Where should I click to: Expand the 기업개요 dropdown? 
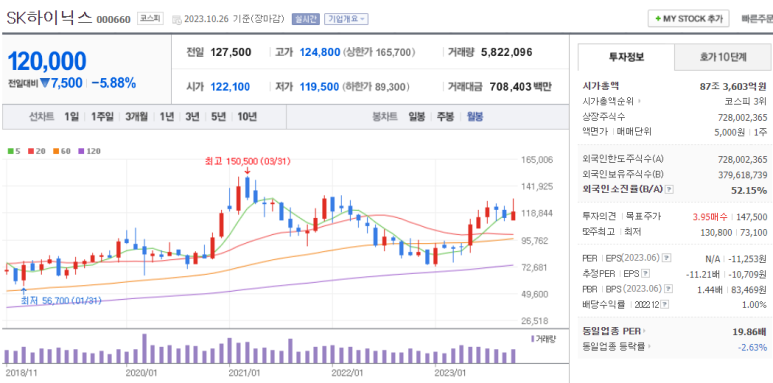[x=346, y=19]
